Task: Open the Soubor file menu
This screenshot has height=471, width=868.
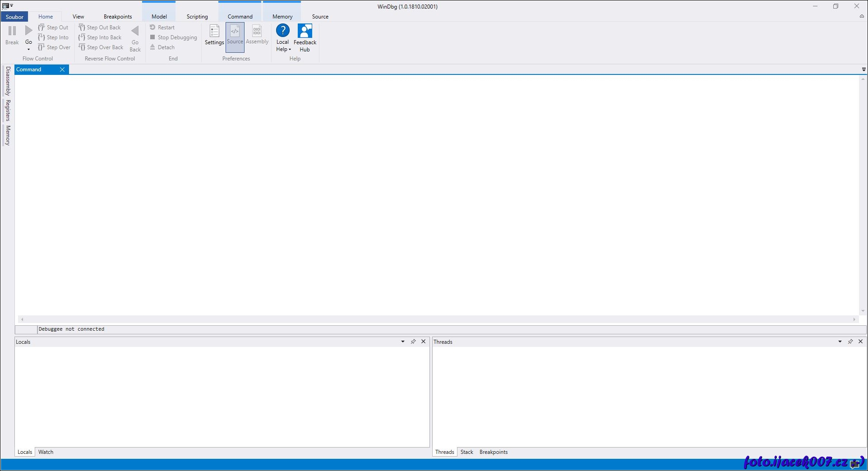Action: (14, 17)
